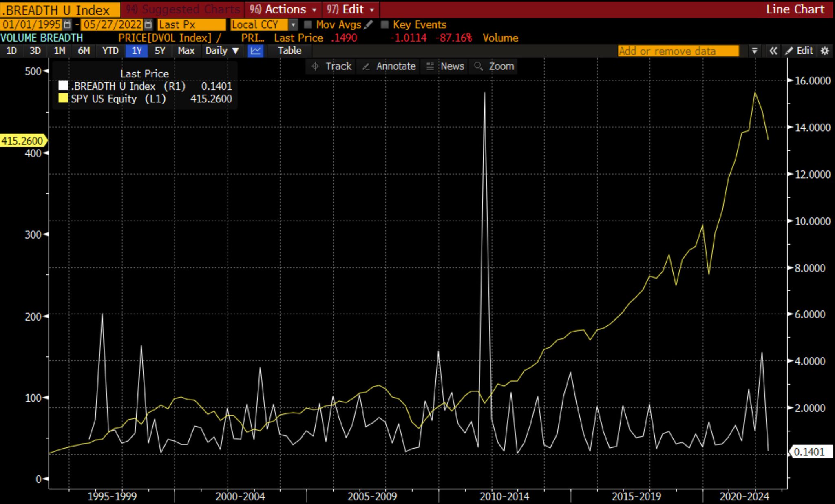Image resolution: width=835 pixels, height=504 pixels.
Task: Click the Mov Avgs pencil edit icon
Action: [x=369, y=24]
